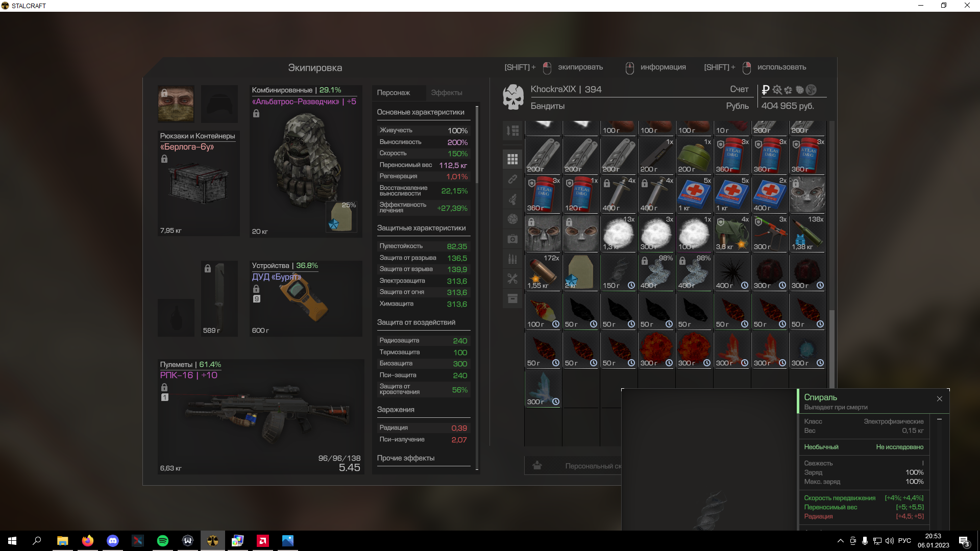Select the green gas mask filter item
980x551 pixels.
click(x=694, y=156)
